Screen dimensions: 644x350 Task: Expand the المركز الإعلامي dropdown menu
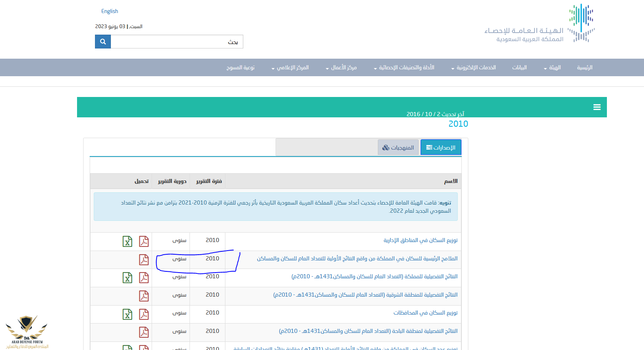click(x=290, y=68)
